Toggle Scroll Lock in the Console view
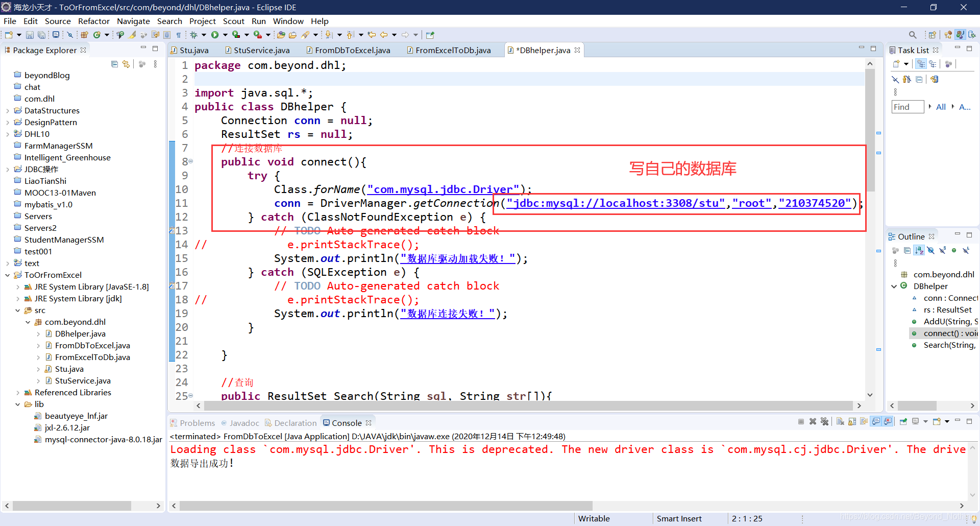This screenshot has height=526, width=980. pyautogui.click(x=852, y=421)
